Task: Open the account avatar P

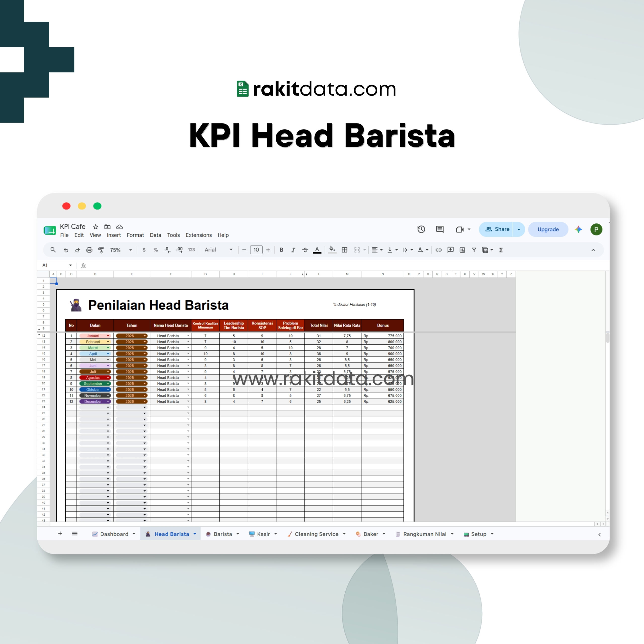Action: click(x=596, y=229)
